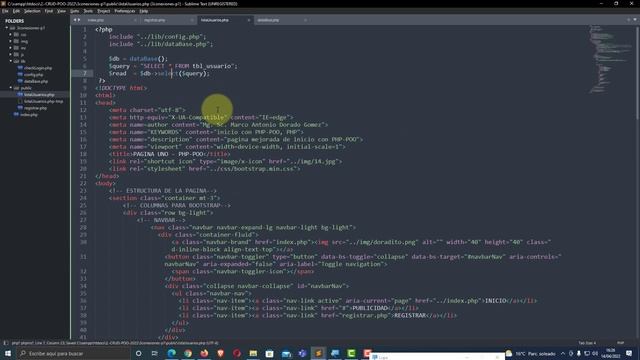Open the Preferences menu
Viewport: 640px width, 360px height.
(x=125, y=11)
